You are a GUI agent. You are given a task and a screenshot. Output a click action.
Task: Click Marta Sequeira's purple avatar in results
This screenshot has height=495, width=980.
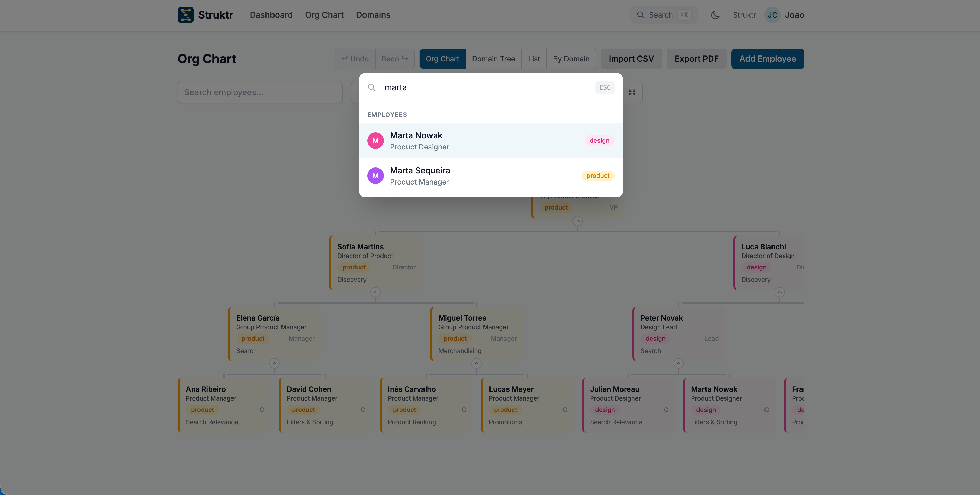click(x=376, y=175)
